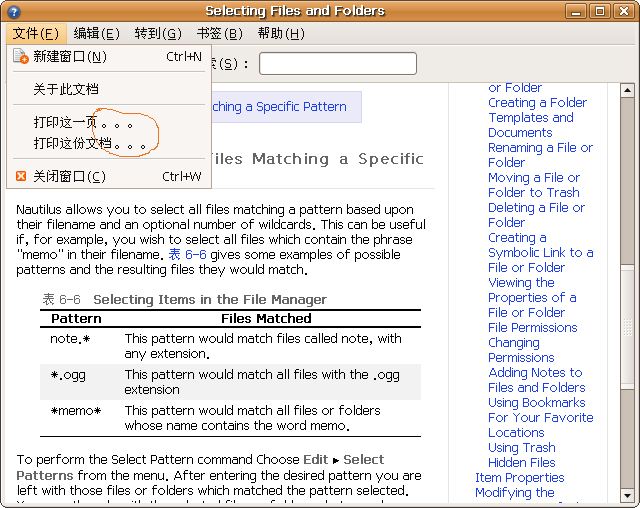Open 'File Permissions' sidebar link

[x=533, y=328]
